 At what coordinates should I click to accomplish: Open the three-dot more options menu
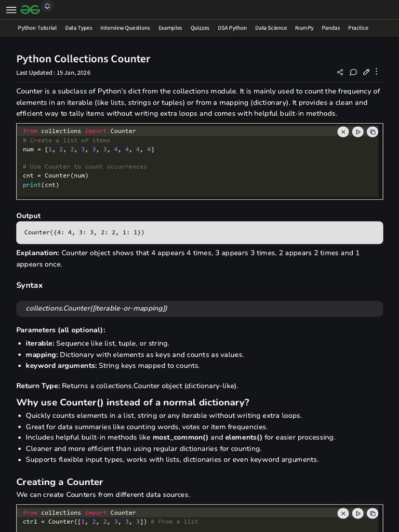pyautogui.click(x=377, y=72)
